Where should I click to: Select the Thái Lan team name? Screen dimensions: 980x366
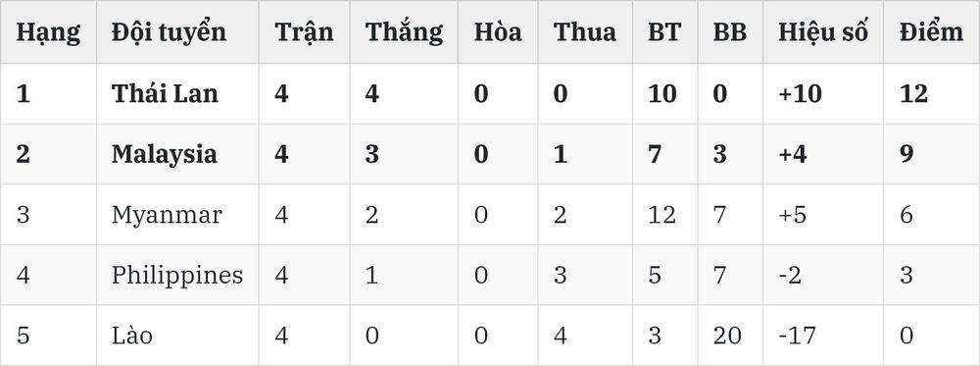tap(165, 93)
